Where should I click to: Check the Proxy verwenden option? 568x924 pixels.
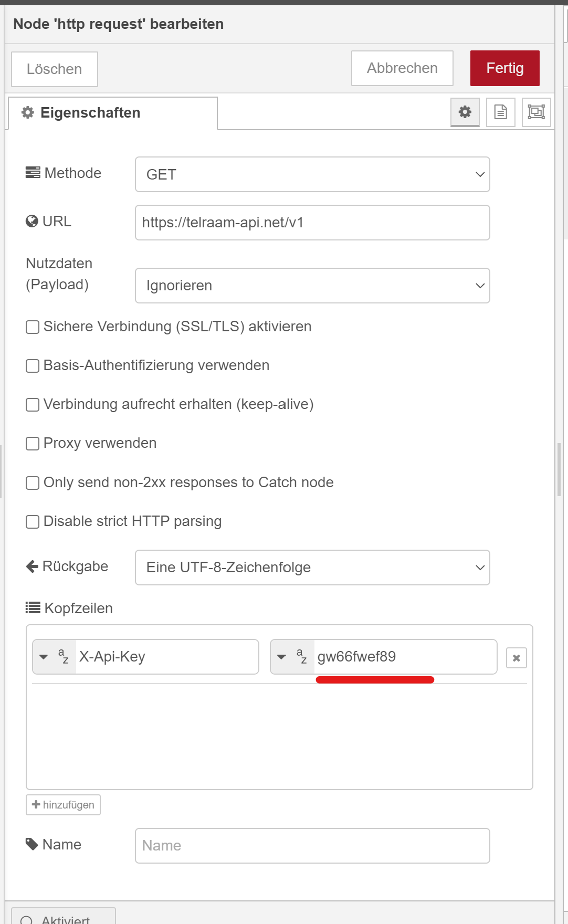33,444
